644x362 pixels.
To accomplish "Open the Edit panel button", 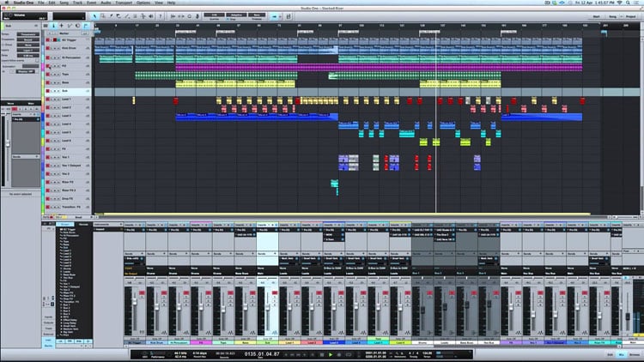I will coord(611,354).
